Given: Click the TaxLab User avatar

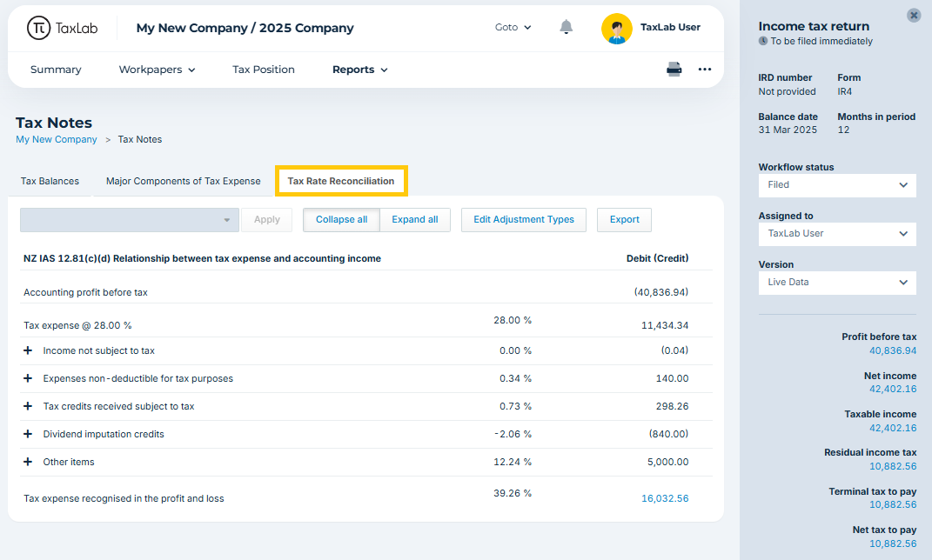Looking at the screenshot, I should click(x=616, y=29).
